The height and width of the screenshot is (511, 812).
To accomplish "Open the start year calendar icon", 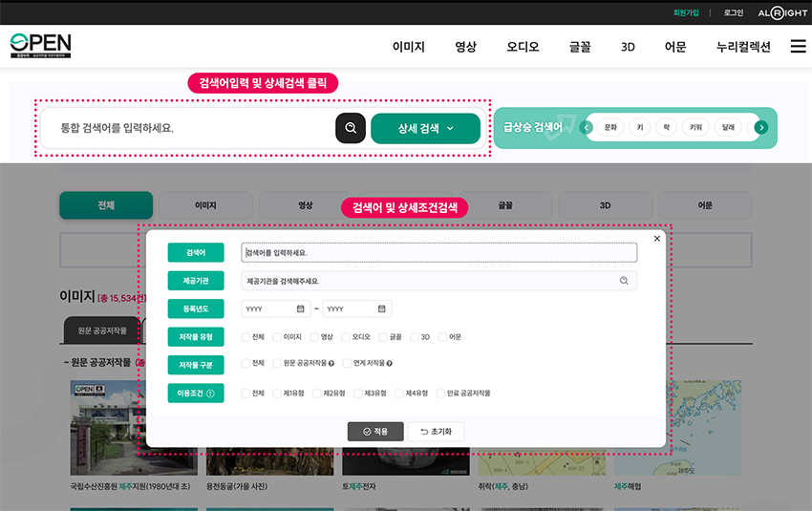I will [300, 309].
